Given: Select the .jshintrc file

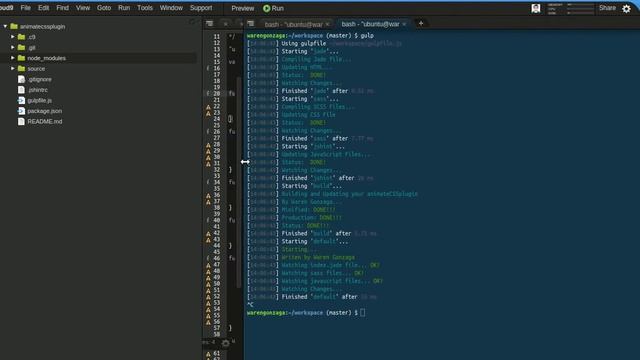Looking at the screenshot, I should pyautogui.click(x=38, y=90).
